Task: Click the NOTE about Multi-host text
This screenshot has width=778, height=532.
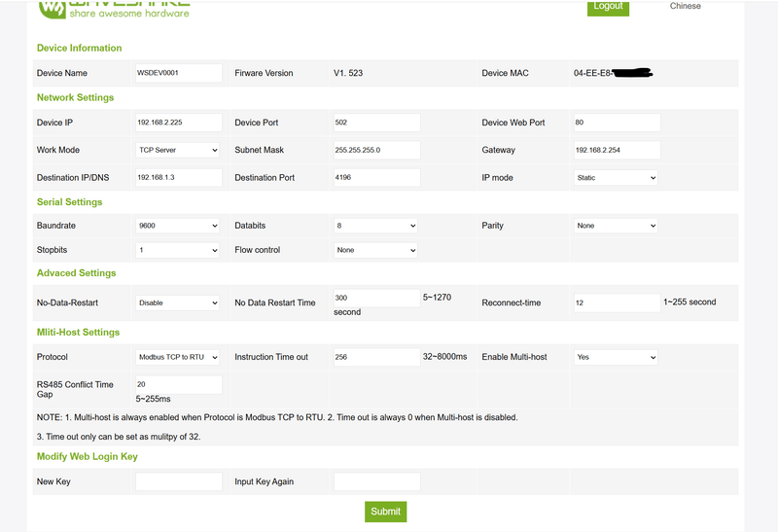Action: [x=277, y=417]
